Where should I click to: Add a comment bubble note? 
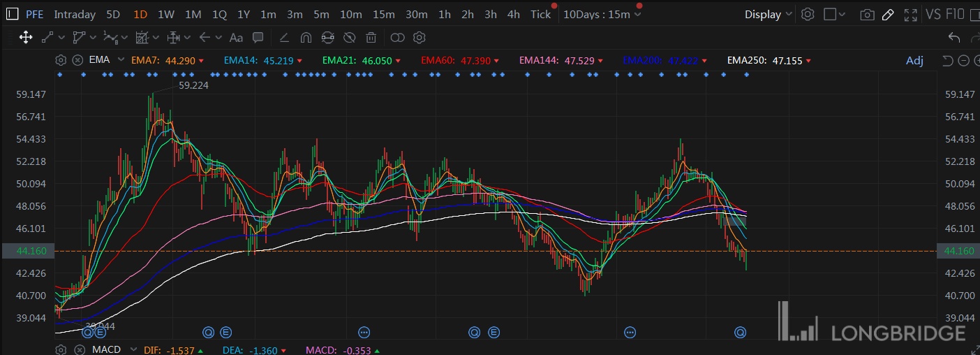pos(258,38)
